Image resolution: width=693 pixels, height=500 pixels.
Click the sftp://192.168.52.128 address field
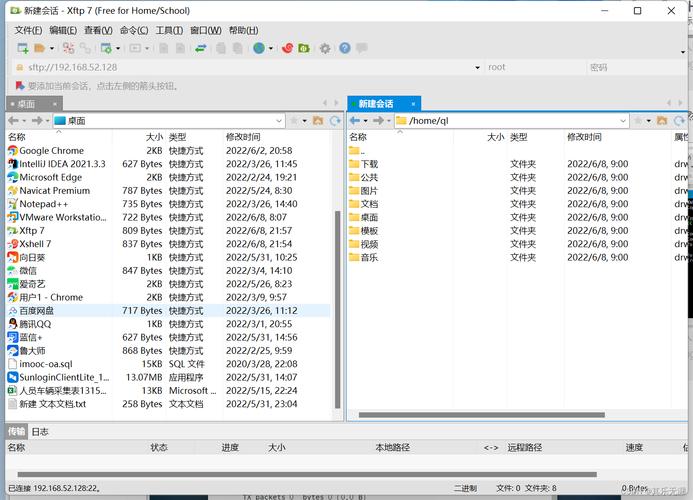coord(248,67)
